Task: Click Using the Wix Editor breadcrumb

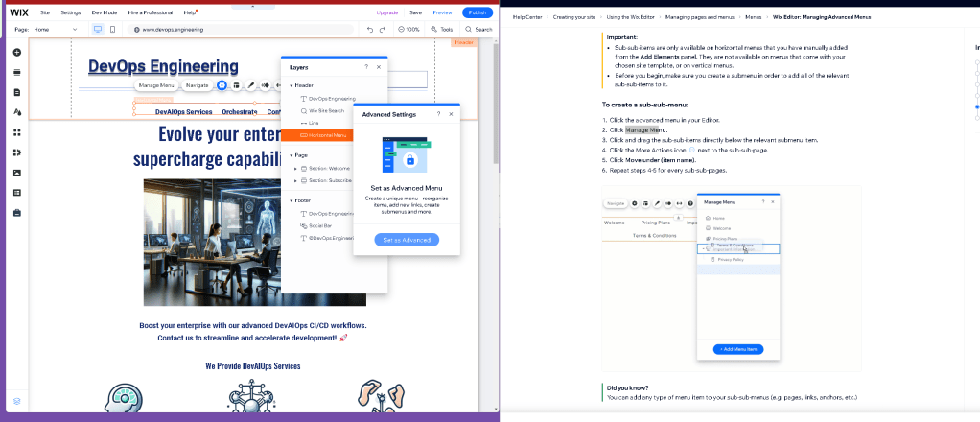Action: coord(630,17)
